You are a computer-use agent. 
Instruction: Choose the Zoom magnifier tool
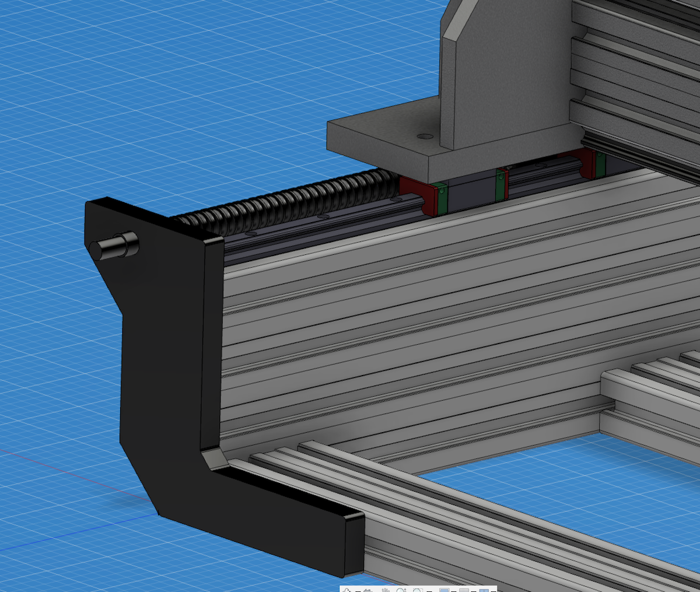pos(401,590)
